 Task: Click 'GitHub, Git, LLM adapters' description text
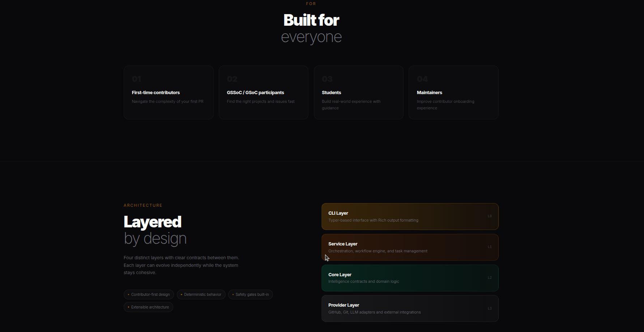coord(375,312)
